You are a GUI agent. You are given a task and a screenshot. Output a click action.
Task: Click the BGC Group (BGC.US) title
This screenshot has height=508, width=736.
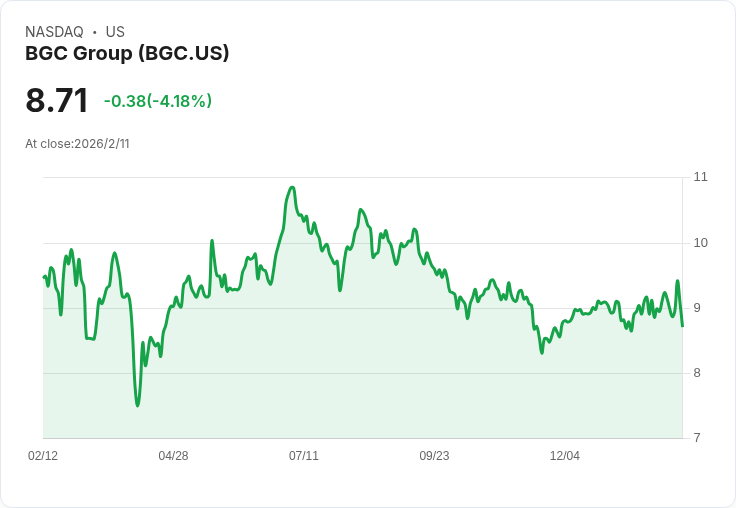point(127,53)
